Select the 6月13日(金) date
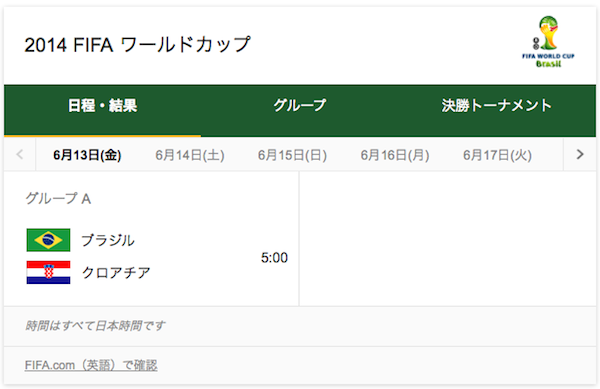This screenshot has width=600, height=389. tap(87, 155)
